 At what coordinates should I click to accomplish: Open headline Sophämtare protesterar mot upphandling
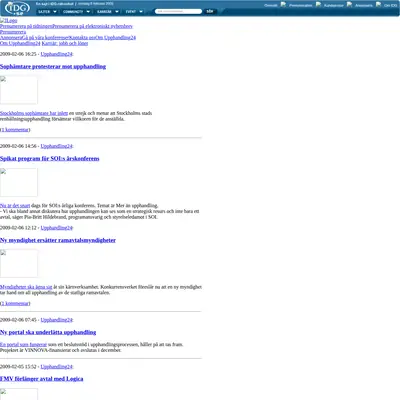53,67
